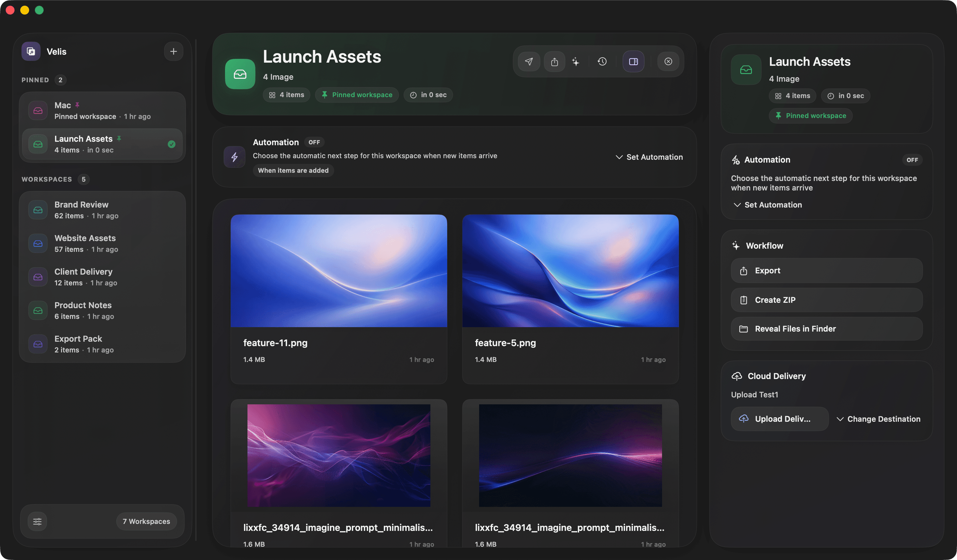957x560 pixels.
Task: Add a new workspace with plus icon
Action: [x=173, y=51]
